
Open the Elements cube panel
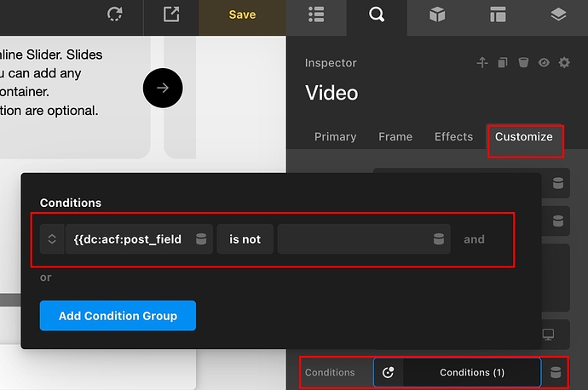[x=437, y=14]
